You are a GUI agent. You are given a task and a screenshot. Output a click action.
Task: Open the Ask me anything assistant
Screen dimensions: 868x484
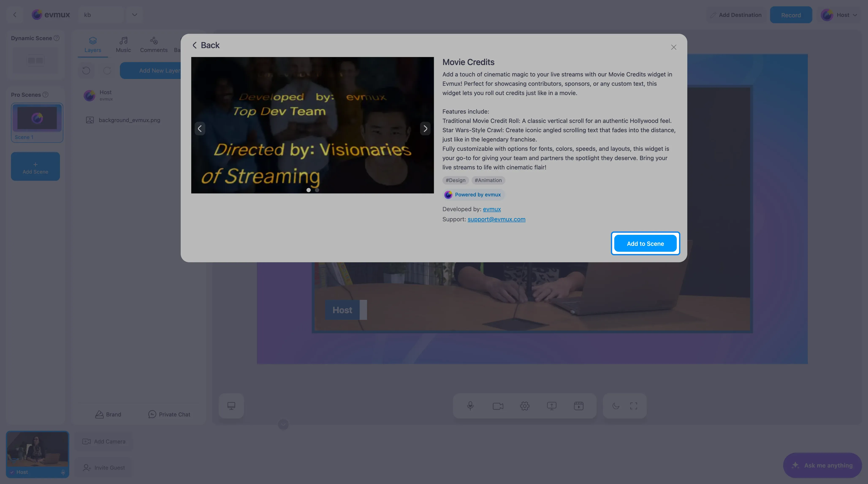[x=823, y=465]
